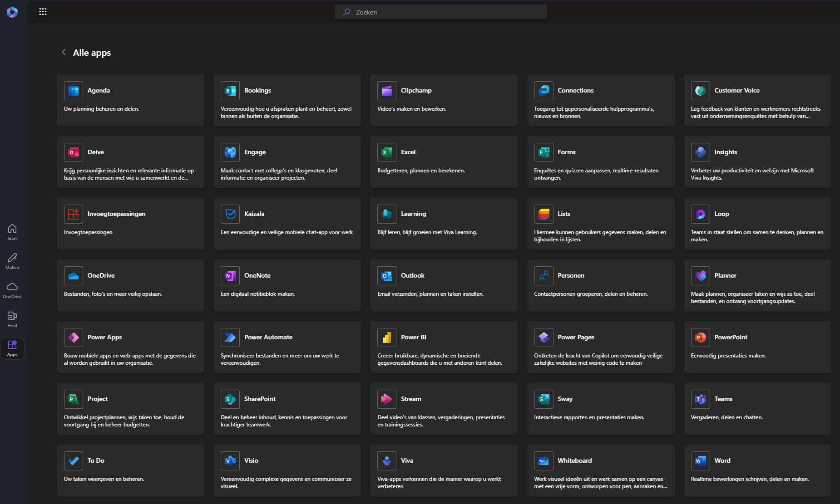Open the app launcher waffle menu

point(43,12)
